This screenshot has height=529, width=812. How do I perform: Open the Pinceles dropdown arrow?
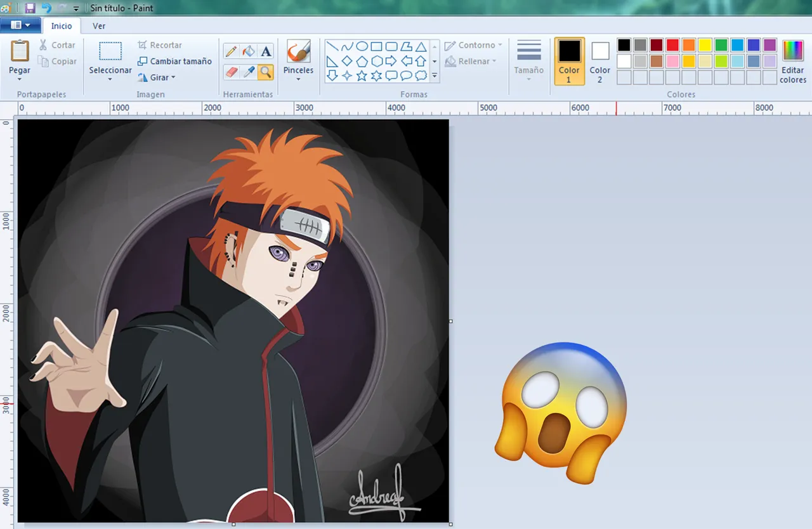coord(298,79)
